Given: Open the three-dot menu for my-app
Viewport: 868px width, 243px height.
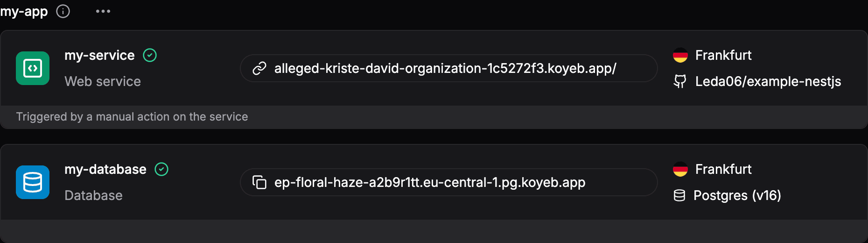Looking at the screenshot, I should pos(103,11).
